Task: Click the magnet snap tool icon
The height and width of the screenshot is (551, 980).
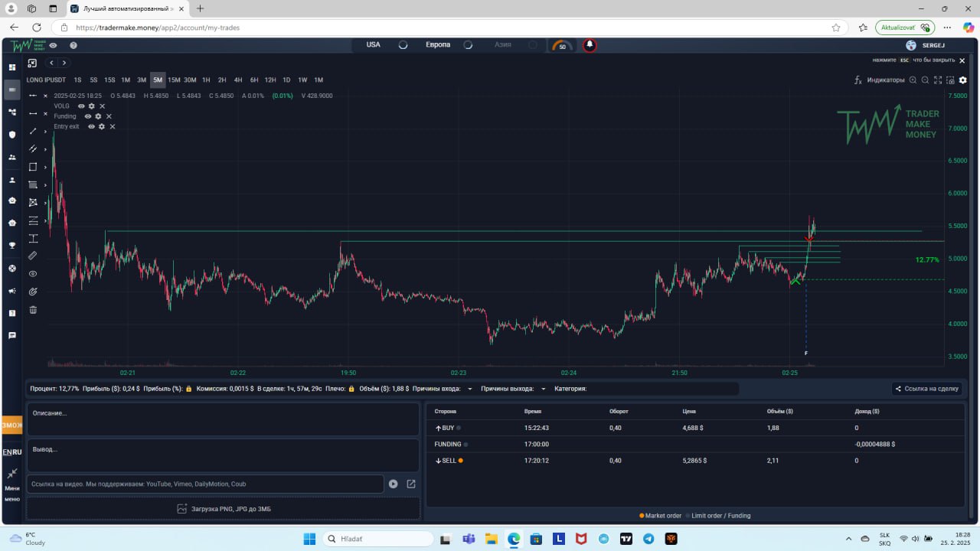Action: (x=33, y=292)
